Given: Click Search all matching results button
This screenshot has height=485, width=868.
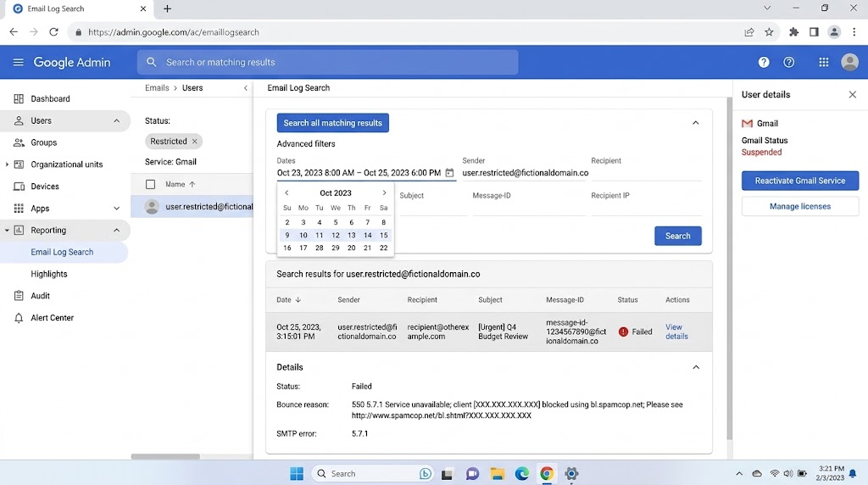Looking at the screenshot, I should point(332,123).
